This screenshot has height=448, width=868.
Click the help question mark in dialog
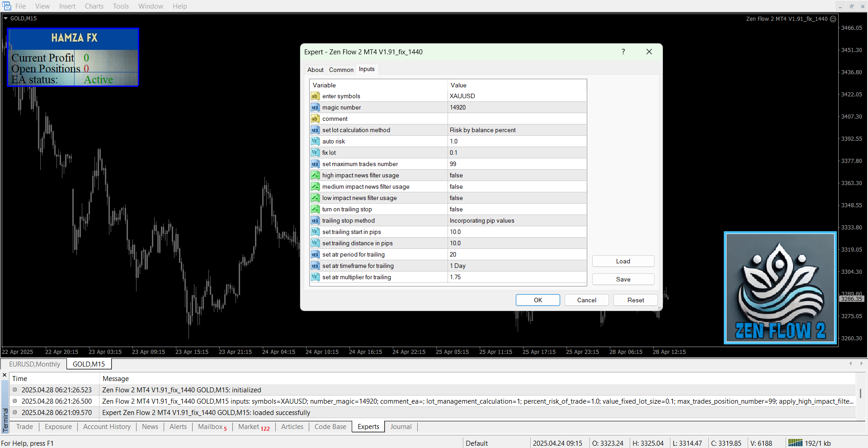623,52
